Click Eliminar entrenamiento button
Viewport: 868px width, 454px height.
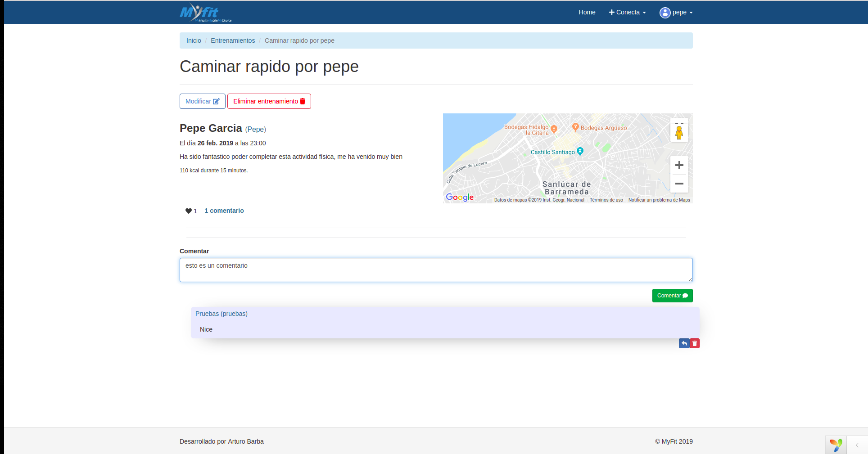pos(269,101)
